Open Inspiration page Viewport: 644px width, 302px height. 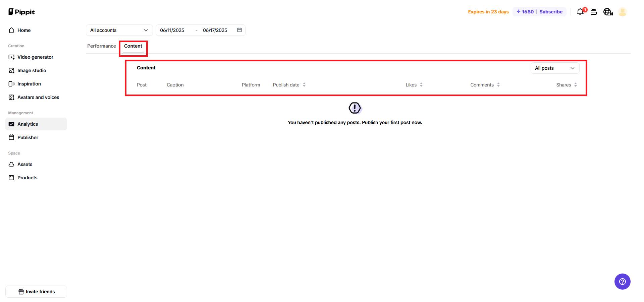(x=36, y=84)
